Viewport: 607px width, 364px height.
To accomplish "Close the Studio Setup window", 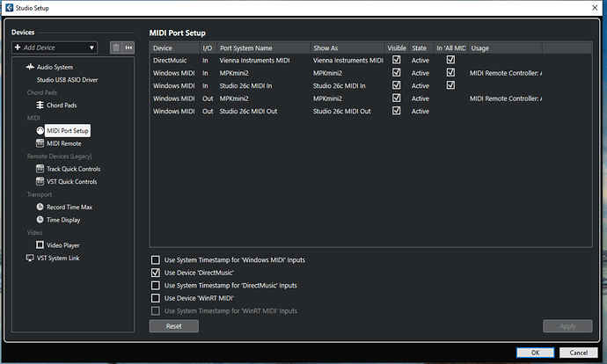I will [x=595, y=8].
